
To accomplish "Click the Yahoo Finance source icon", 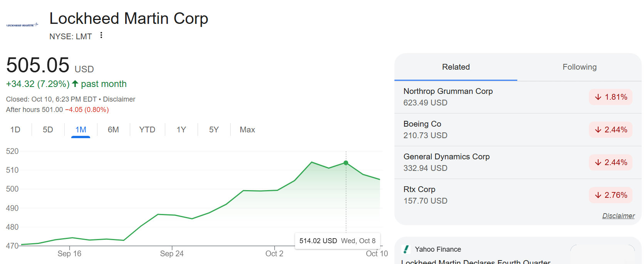I will tap(406, 249).
